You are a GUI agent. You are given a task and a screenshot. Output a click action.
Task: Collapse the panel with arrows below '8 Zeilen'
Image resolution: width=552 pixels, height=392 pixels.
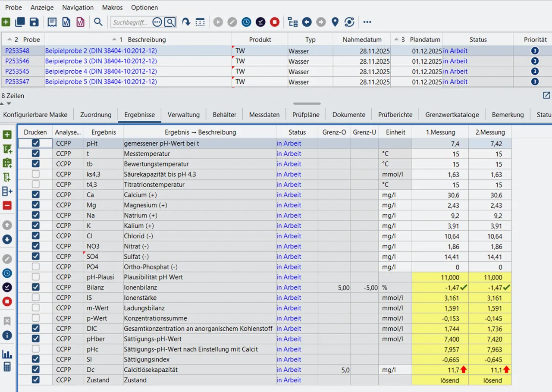(6, 103)
